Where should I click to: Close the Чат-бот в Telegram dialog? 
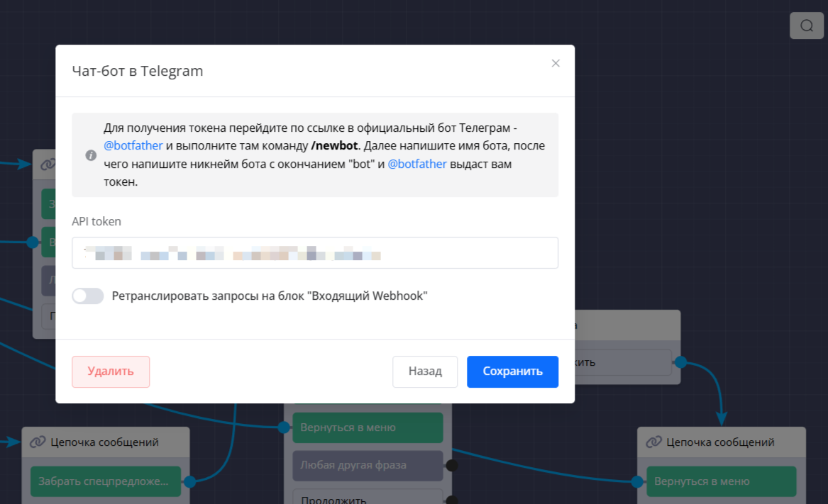click(x=556, y=63)
